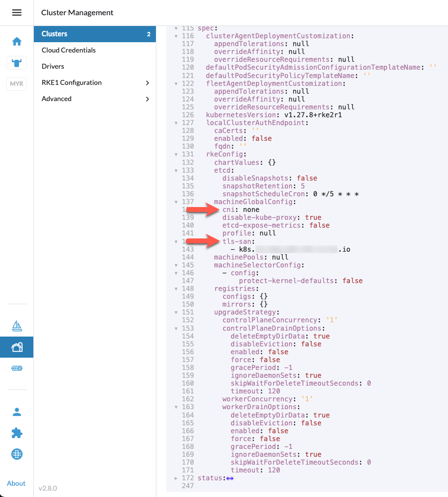This screenshot has height=497, width=448.
Task: Collapse line 137 machineGlobalConfig section
Action: coord(176,202)
